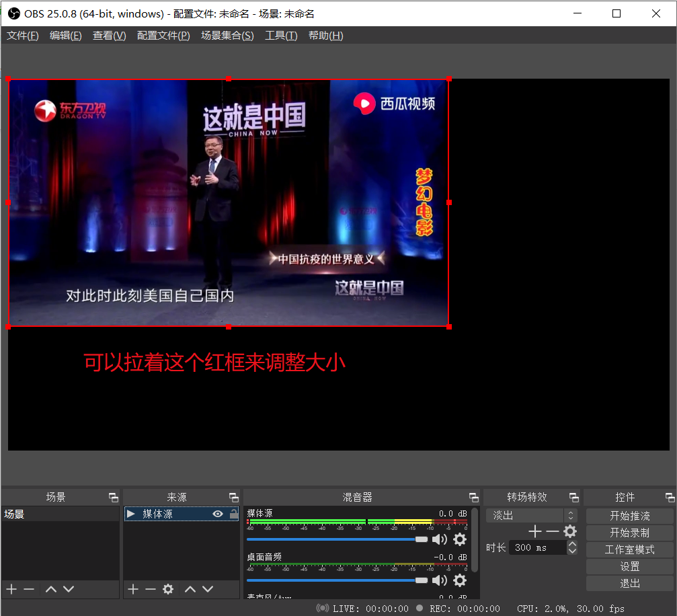Image resolution: width=677 pixels, height=616 pixels.
Task: Click the play triangle icon of 媒体源
Action: pyautogui.click(x=131, y=514)
